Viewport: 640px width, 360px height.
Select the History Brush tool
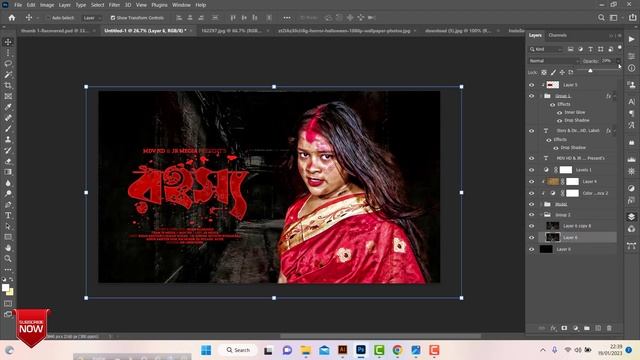[x=8, y=150]
